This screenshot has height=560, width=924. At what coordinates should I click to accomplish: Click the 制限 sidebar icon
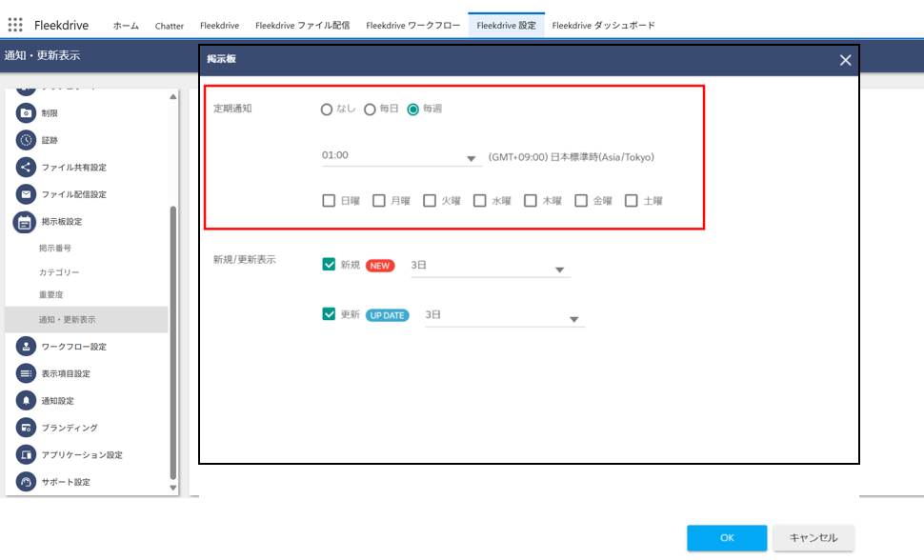coord(26,112)
